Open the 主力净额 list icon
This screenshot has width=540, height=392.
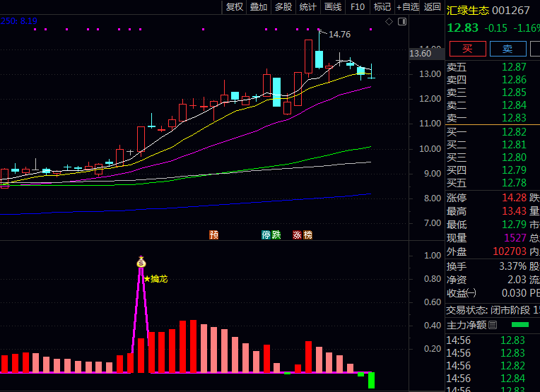[x=493, y=325]
